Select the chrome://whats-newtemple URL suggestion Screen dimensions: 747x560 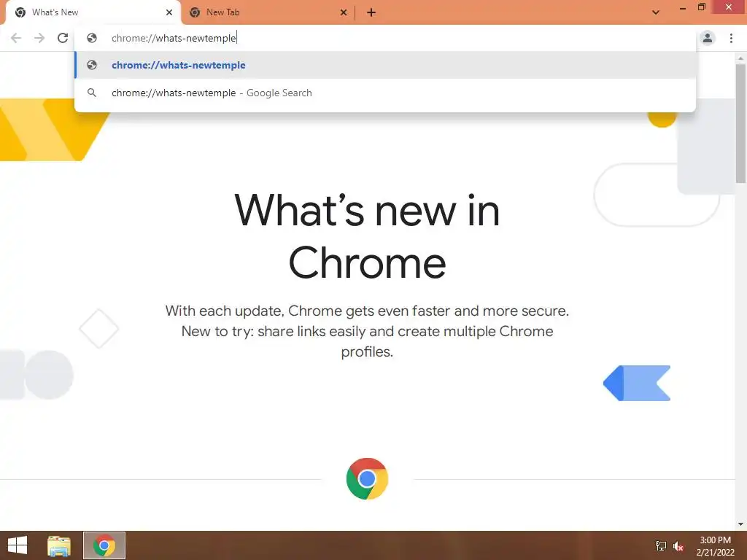(x=385, y=65)
